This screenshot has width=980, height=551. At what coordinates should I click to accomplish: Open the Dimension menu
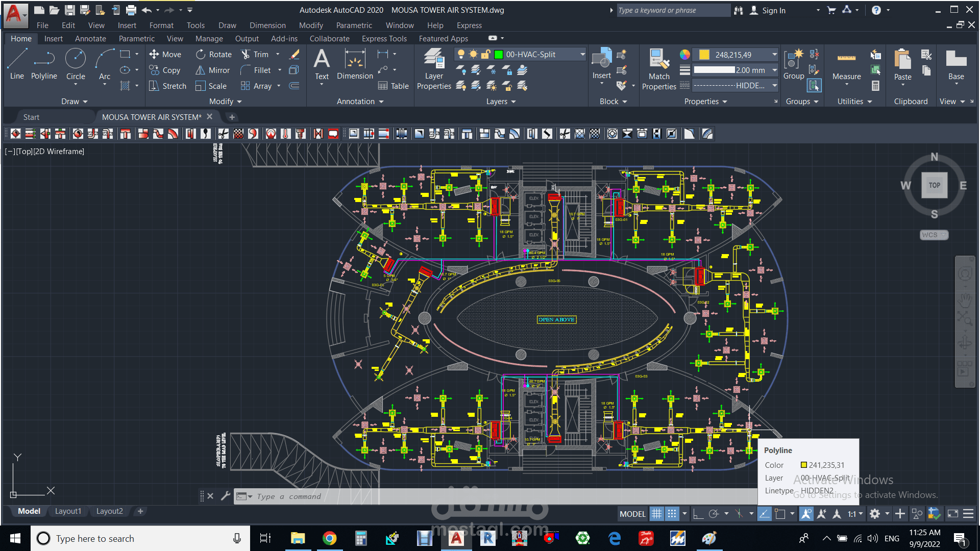click(x=267, y=26)
